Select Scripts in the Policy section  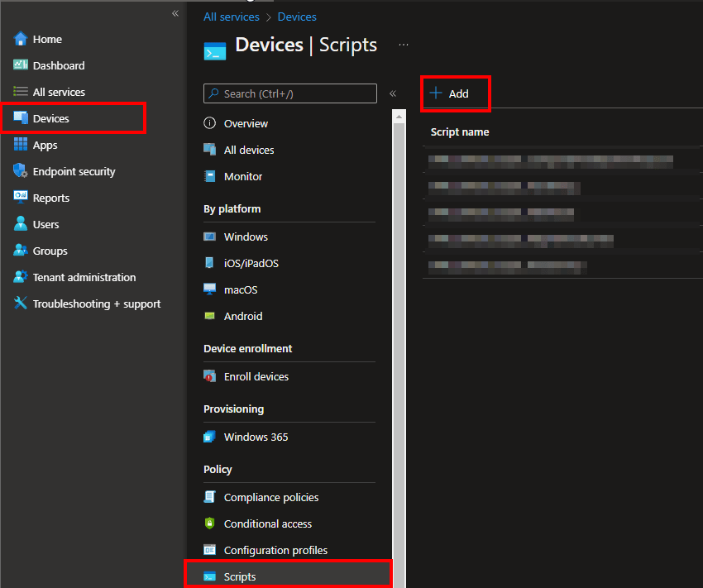240,576
